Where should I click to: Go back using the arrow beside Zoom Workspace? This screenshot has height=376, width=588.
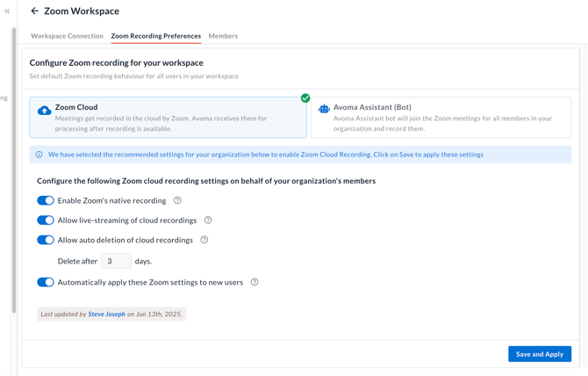coord(34,11)
